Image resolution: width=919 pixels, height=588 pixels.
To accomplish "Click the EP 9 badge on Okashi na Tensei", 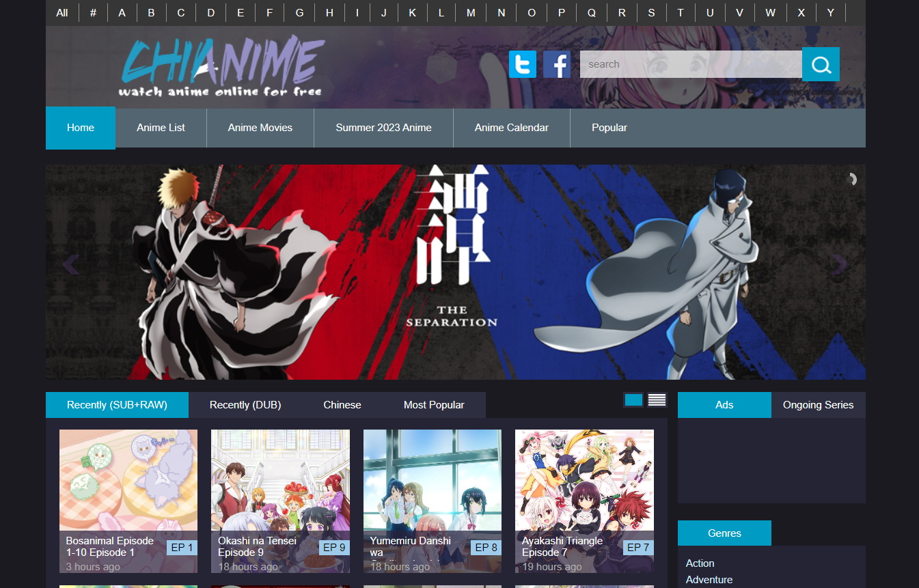I will click(334, 548).
